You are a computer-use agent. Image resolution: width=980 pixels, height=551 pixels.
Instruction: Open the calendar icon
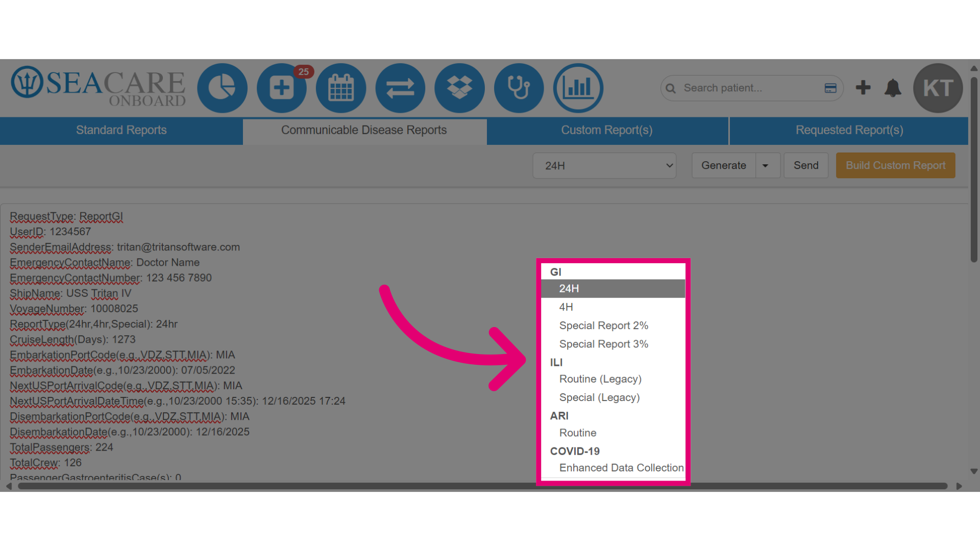tap(341, 88)
